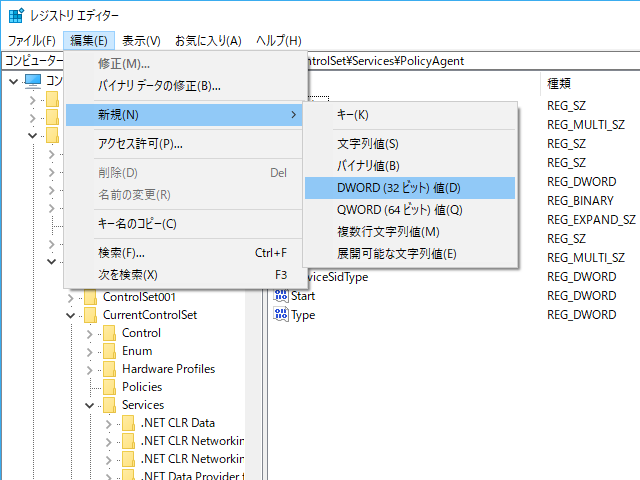Click 次を検索(X) menu entry
This screenshot has height=480, width=640.
tap(184, 275)
